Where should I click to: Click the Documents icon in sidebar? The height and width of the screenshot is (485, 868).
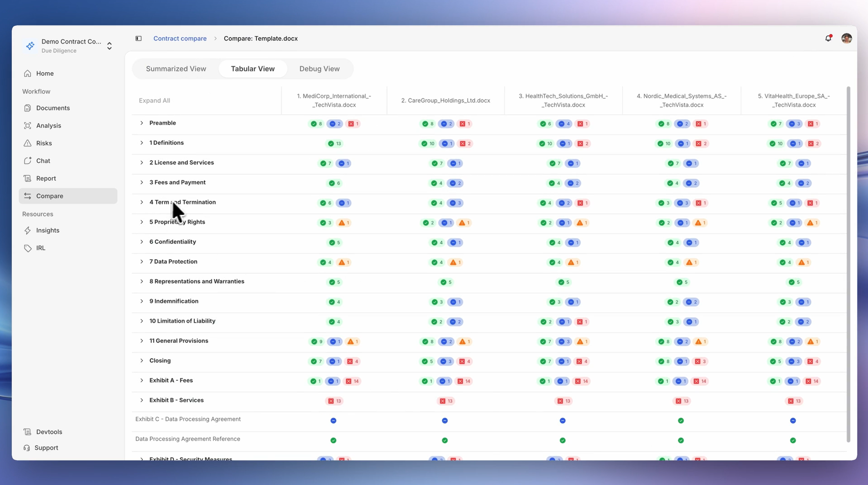(x=27, y=108)
